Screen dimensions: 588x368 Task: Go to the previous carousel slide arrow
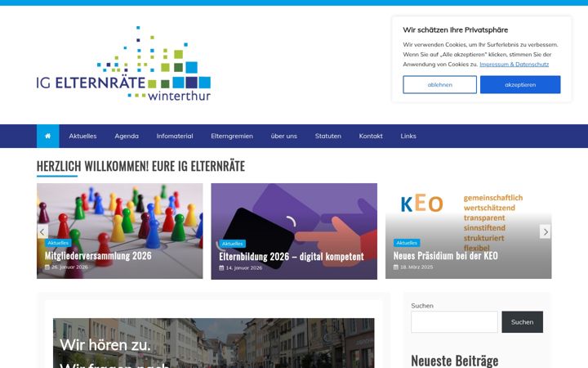(42, 231)
